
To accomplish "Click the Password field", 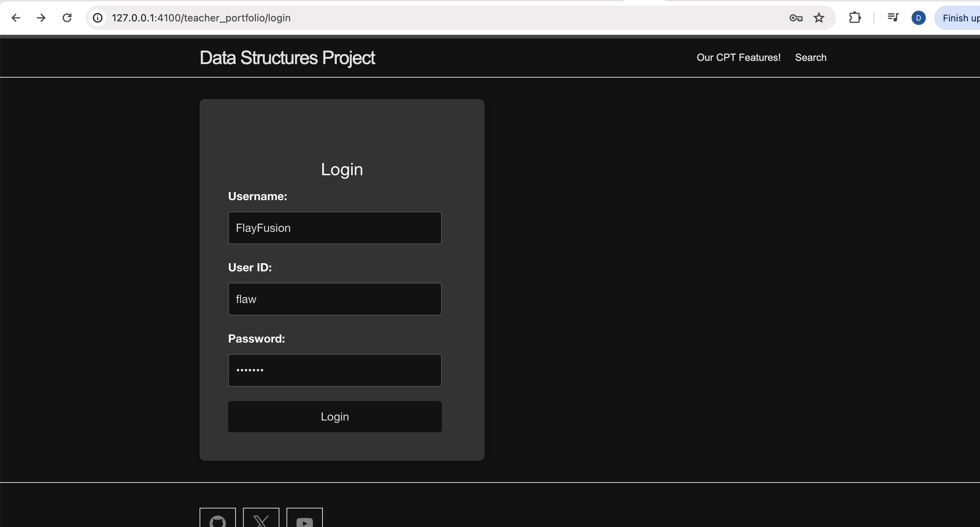I will [335, 370].
